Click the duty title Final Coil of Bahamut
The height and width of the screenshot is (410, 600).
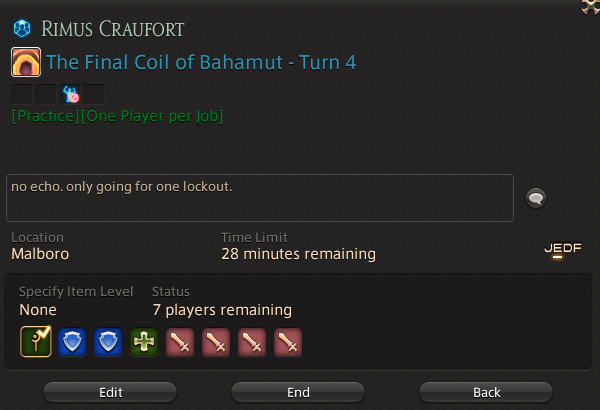tap(201, 62)
